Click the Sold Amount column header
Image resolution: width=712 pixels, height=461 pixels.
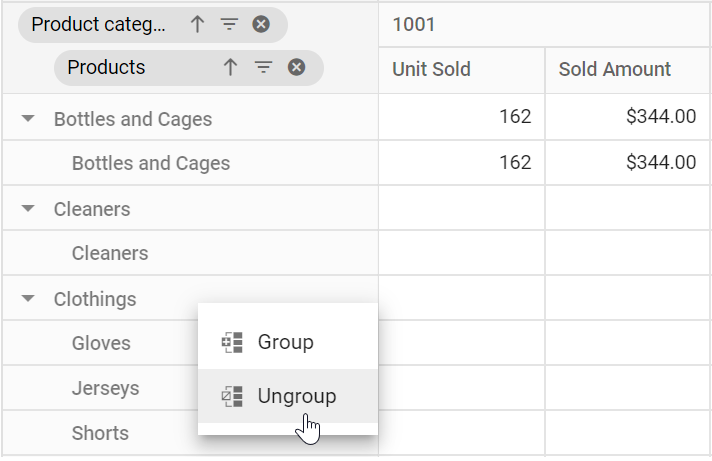pos(628,69)
